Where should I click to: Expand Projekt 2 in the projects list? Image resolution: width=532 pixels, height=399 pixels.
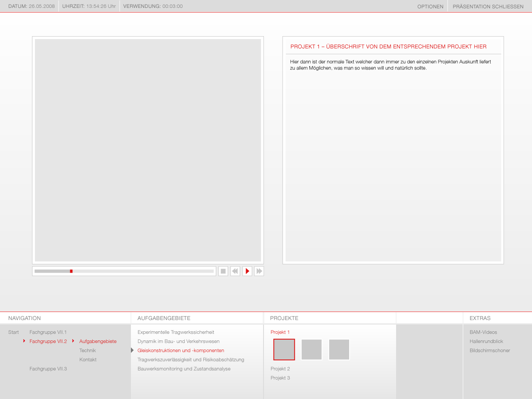pos(280,369)
